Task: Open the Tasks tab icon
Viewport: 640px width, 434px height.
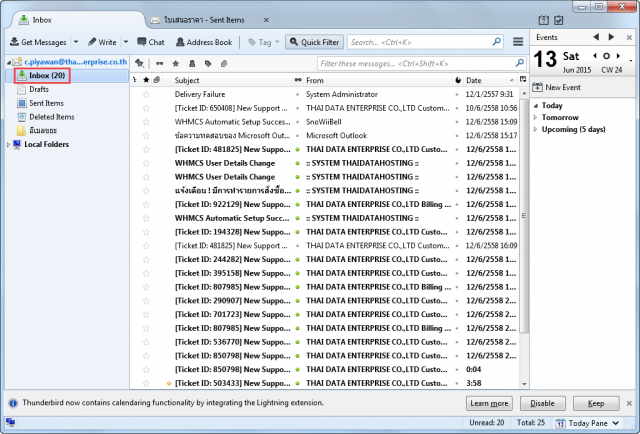Action: tap(559, 20)
